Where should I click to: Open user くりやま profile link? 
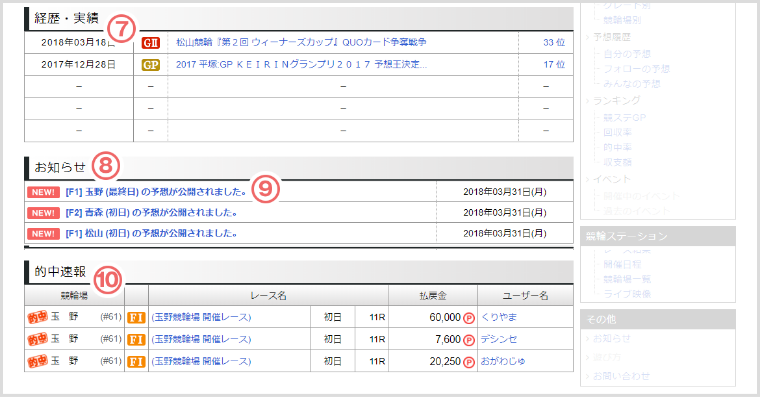pos(499,317)
